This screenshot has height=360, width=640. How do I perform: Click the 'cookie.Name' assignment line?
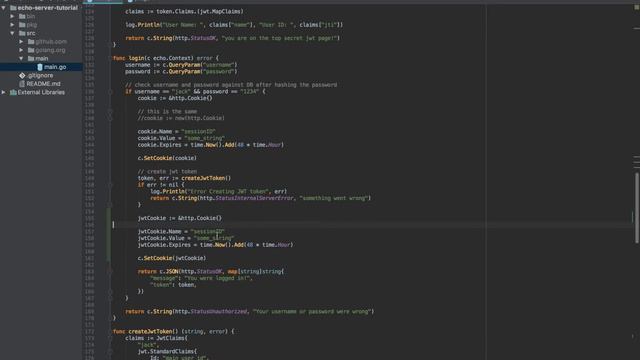pyautogui.click(x=176, y=131)
